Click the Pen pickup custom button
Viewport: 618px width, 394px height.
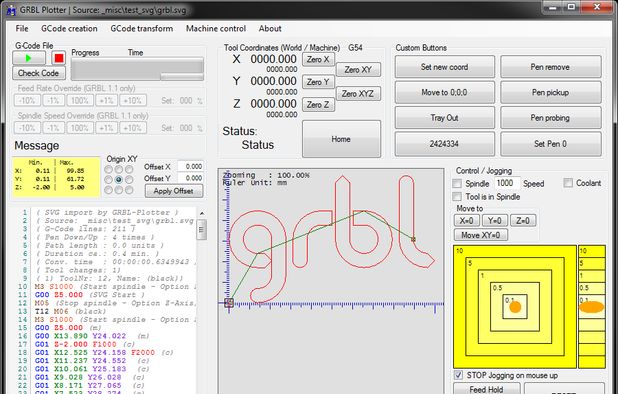tap(551, 93)
